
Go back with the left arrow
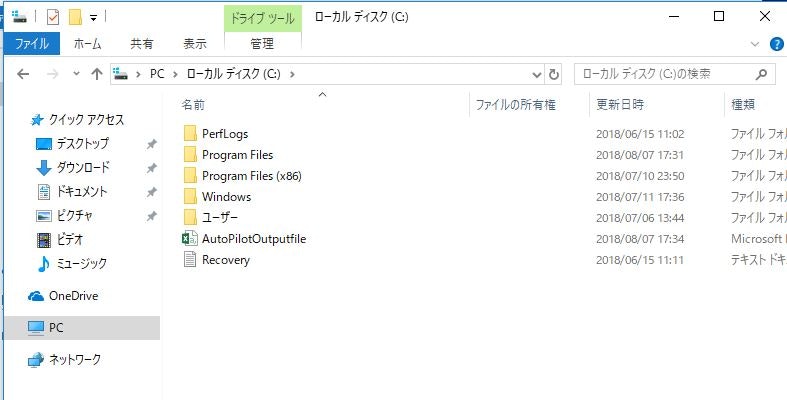[23, 74]
